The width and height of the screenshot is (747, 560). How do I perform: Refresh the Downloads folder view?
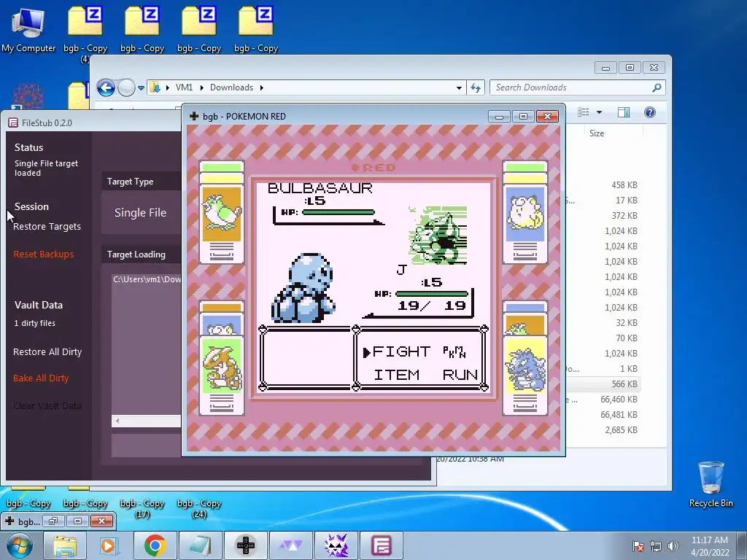coord(476,87)
